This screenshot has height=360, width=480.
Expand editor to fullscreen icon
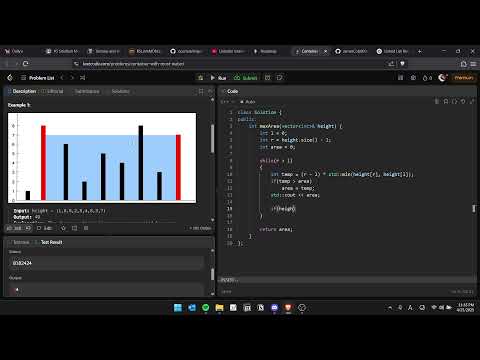pyautogui.click(x=472, y=101)
